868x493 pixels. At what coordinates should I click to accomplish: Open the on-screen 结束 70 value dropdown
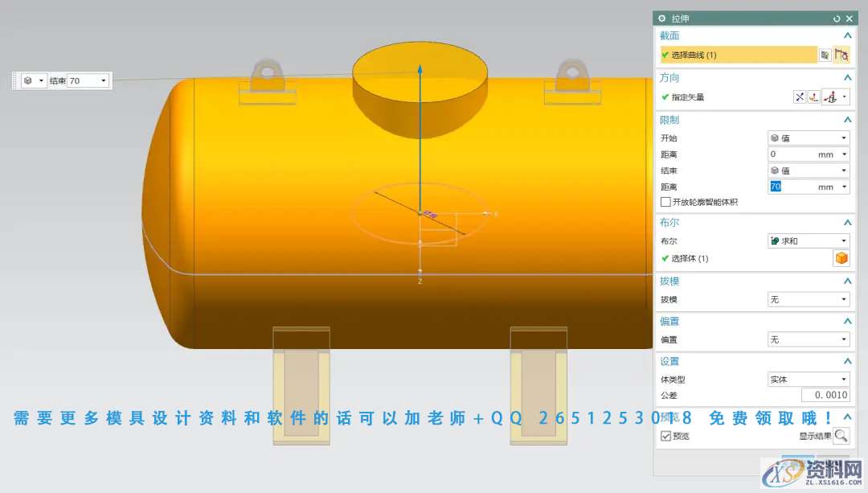click(x=104, y=80)
